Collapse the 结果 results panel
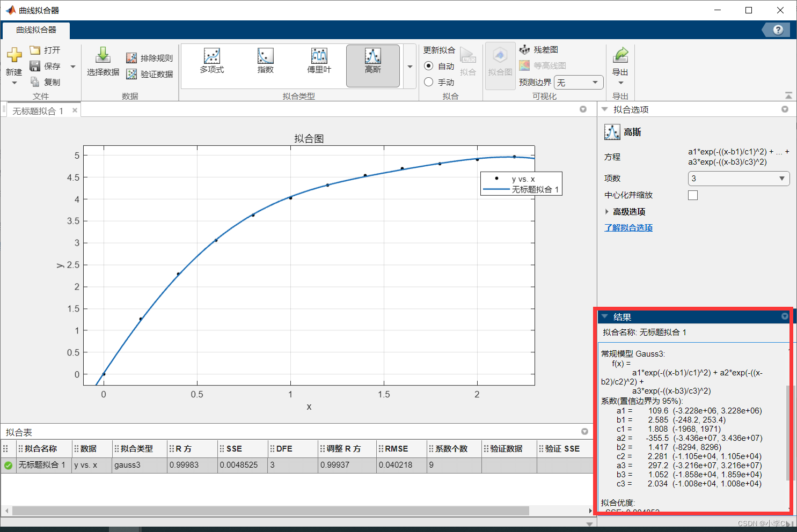The width and height of the screenshot is (797, 532). pyautogui.click(x=605, y=316)
